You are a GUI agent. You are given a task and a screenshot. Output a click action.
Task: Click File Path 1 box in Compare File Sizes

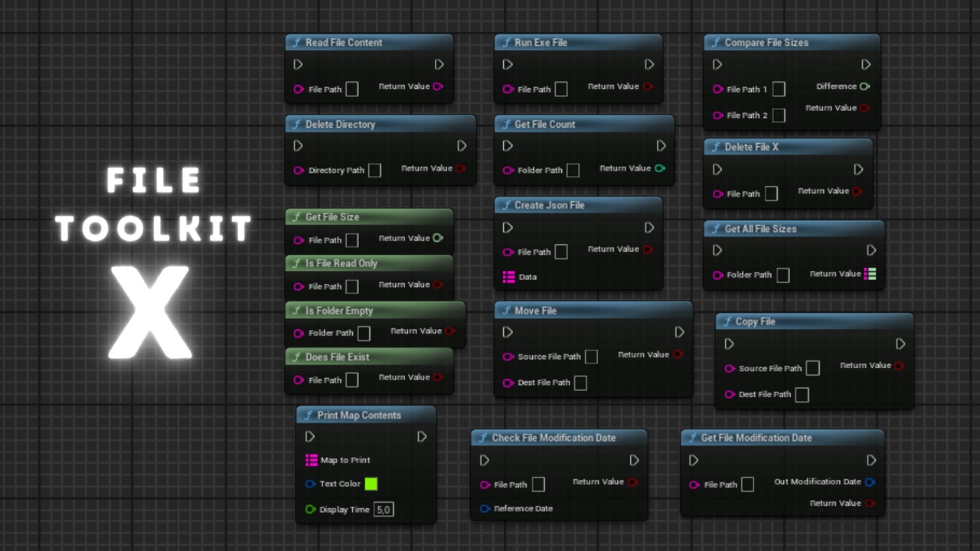click(779, 90)
